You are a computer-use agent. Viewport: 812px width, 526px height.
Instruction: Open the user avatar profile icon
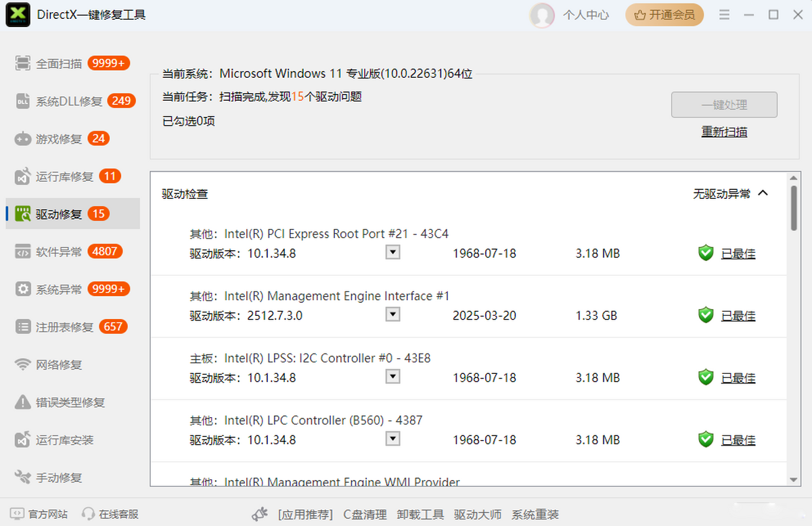(542, 15)
